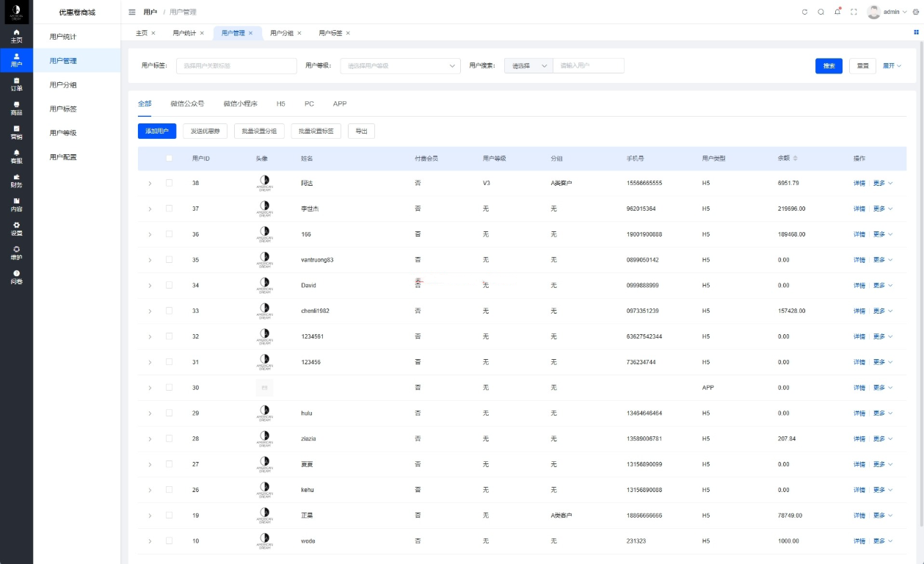Go to 财务 (Finance) in the sidebar
The width and height of the screenshot is (924, 564).
pos(16,181)
